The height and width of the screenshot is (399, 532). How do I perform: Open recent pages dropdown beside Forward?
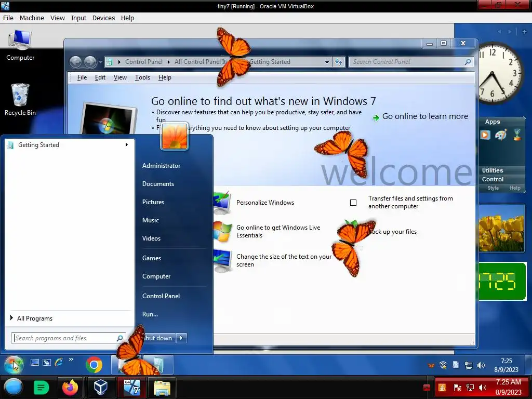(100, 62)
